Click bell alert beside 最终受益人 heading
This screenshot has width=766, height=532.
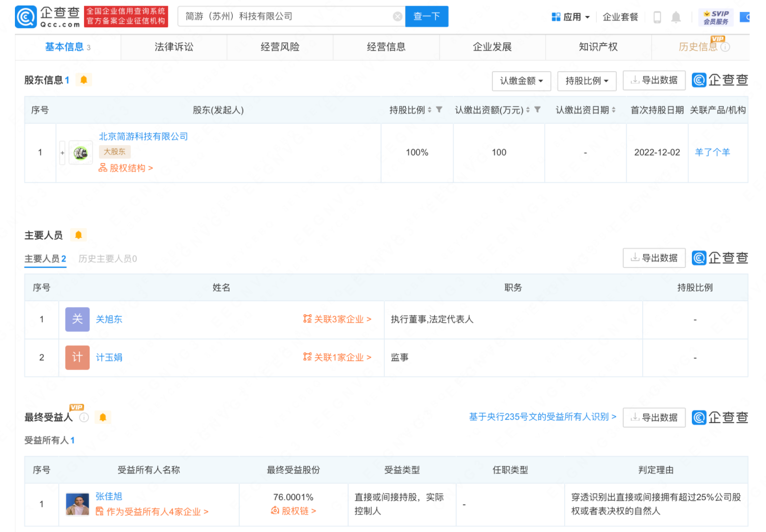pos(102,417)
